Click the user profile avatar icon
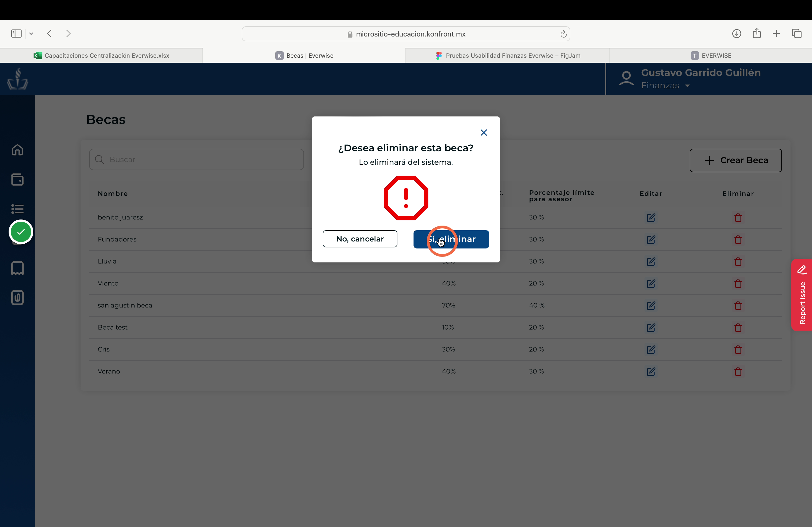Screen dimensions: 812x527 tap(626, 79)
